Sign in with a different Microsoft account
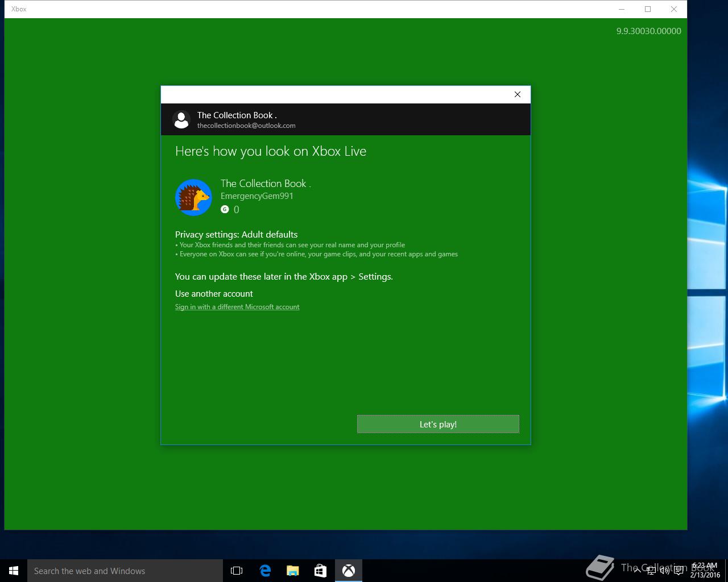 [237, 307]
